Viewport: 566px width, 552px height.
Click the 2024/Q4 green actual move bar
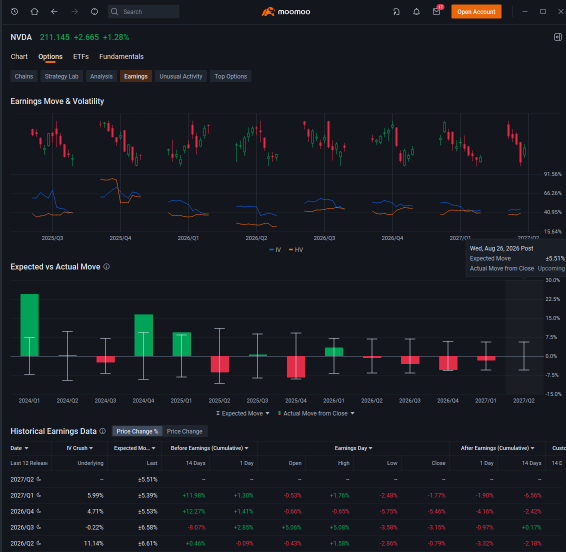coord(144,335)
